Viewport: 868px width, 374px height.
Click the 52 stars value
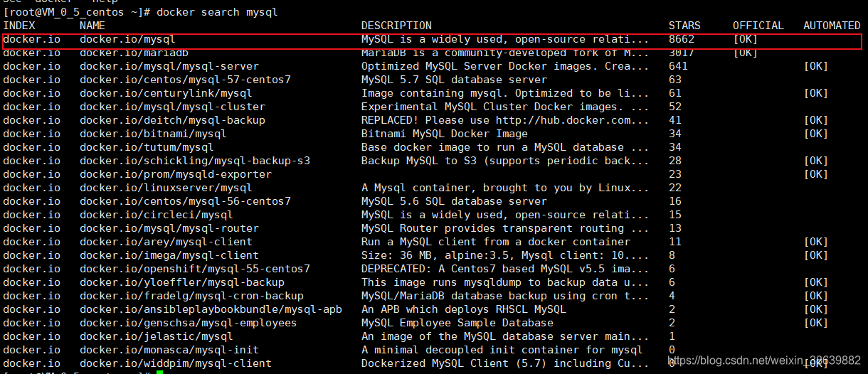point(675,107)
